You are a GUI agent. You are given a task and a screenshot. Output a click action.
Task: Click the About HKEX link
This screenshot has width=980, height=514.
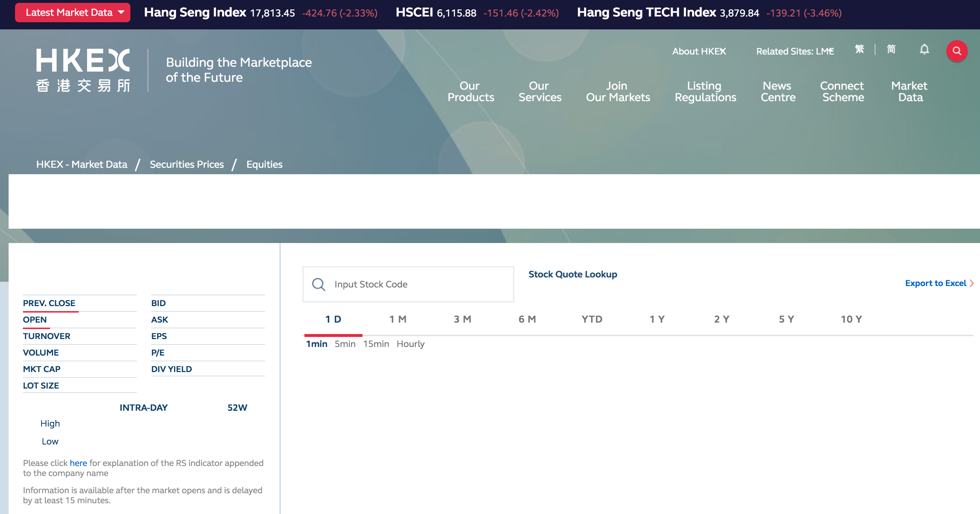click(699, 51)
